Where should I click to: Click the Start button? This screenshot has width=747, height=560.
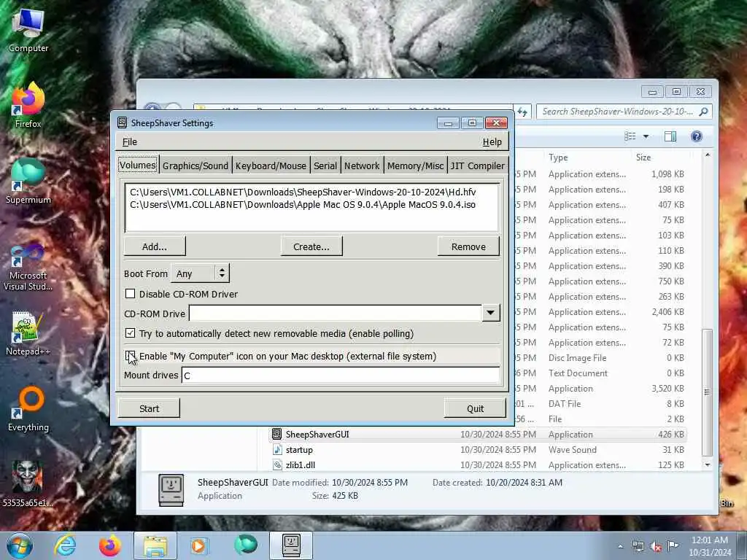[x=149, y=408]
